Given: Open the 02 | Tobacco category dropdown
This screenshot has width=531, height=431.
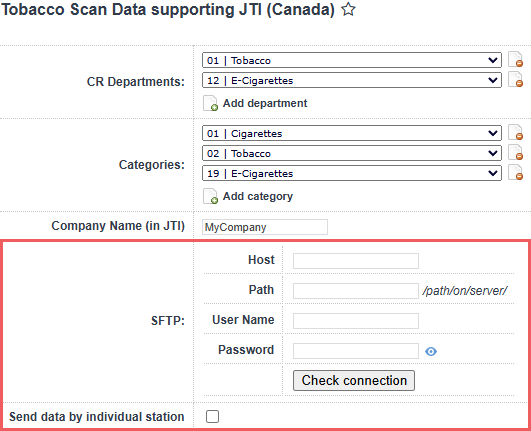Looking at the screenshot, I should (352, 153).
